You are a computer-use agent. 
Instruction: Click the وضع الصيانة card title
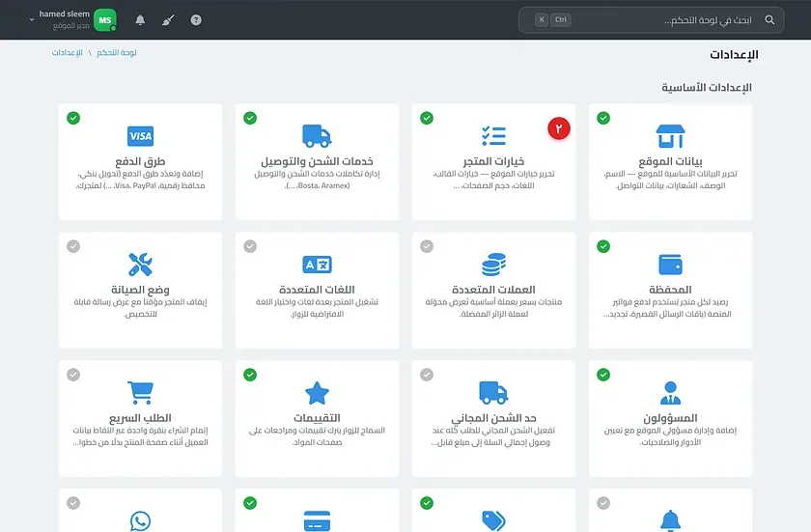click(140, 290)
